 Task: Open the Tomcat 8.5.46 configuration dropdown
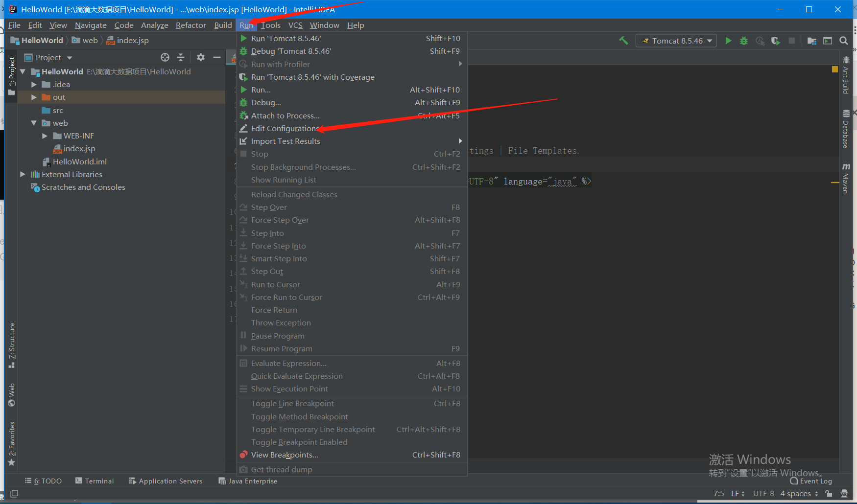pos(676,41)
